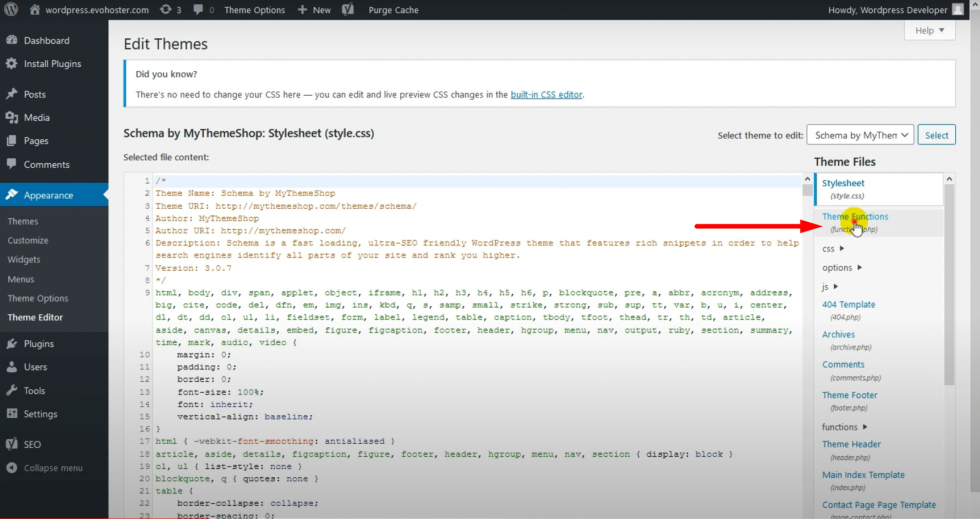Viewport: 980px width, 519px height.
Task: Click the Install Plugins gear icon
Action: [12, 63]
